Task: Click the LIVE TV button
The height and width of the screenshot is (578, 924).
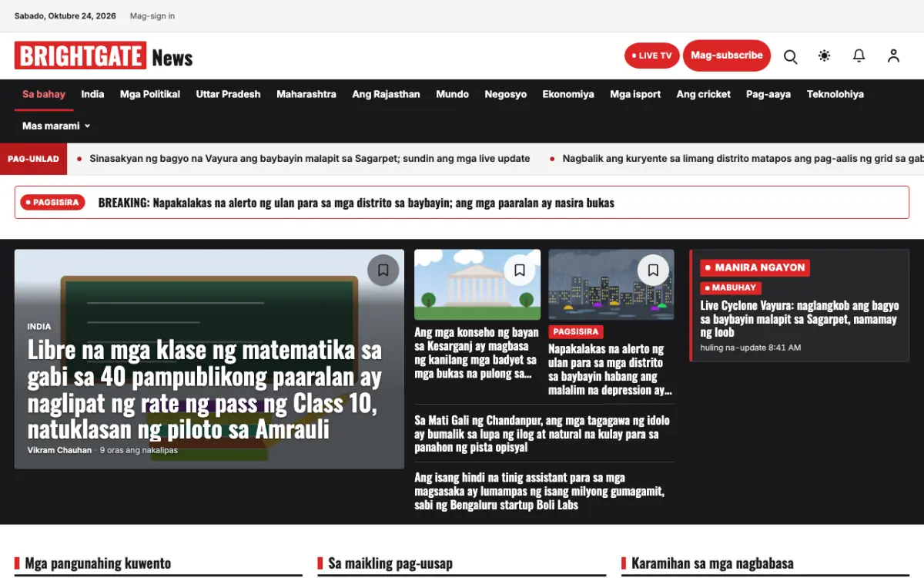Action: click(652, 55)
